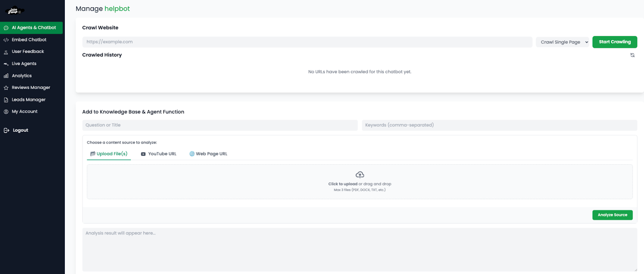The width and height of the screenshot is (644, 274).
Task: Click the Upload File(s) folder icon
Action: (93, 154)
